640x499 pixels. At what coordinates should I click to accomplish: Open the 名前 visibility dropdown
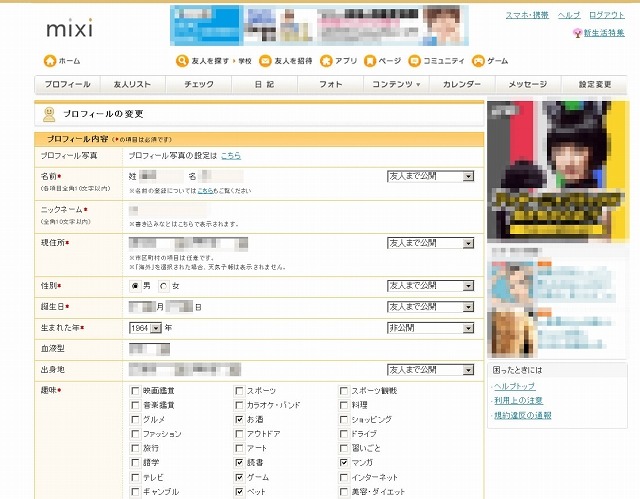(x=430, y=176)
